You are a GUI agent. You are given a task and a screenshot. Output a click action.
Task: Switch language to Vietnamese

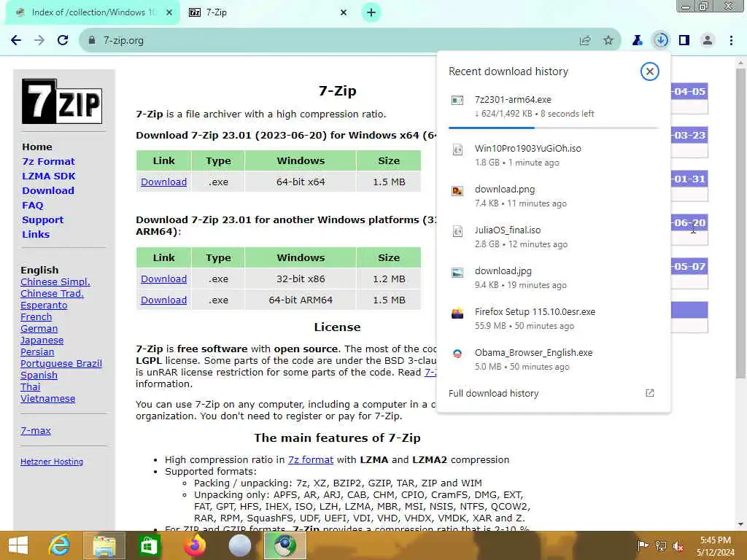click(47, 399)
